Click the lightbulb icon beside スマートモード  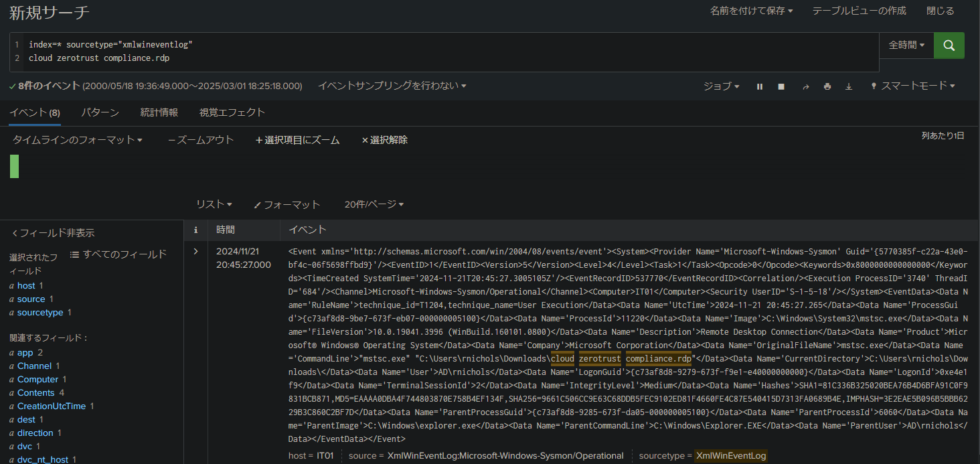pyautogui.click(x=874, y=86)
